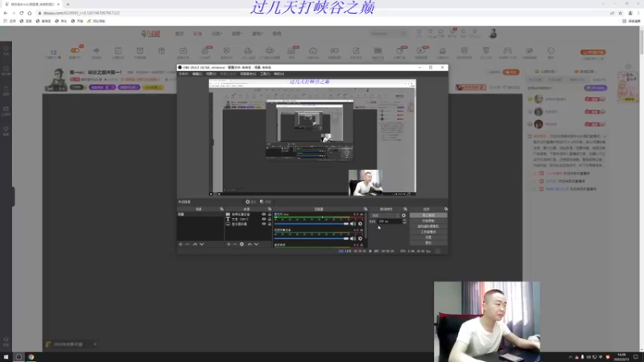Add a new scene in OBS

pyautogui.click(x=180, y=245)
